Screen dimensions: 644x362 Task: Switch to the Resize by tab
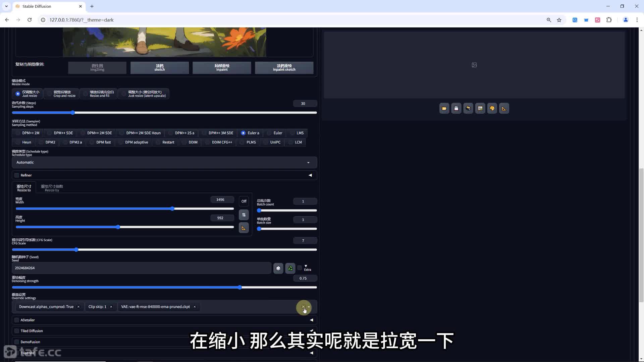point(52,188)
